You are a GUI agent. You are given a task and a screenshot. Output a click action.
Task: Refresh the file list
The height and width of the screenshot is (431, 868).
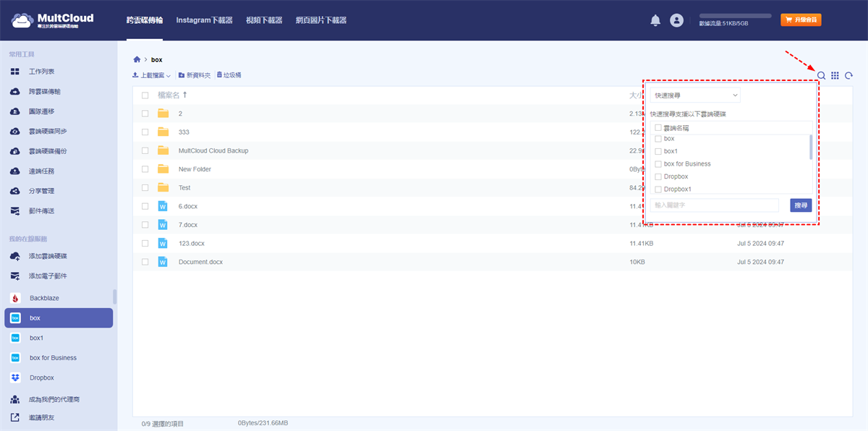pyautogui.click(x=849, y=75)
